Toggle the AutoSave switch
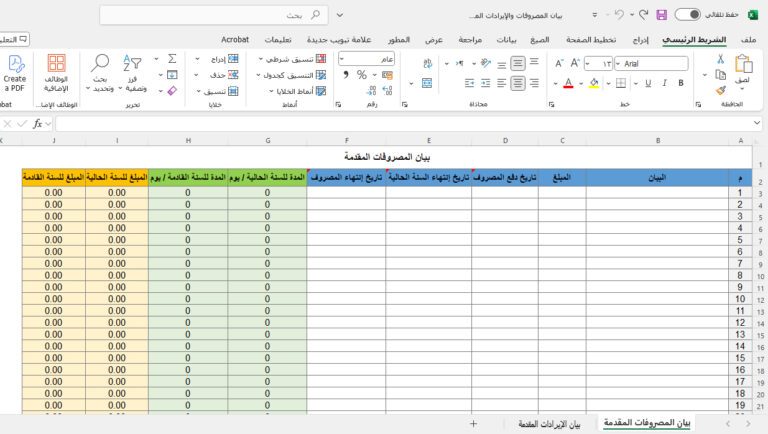Image resolution: width=768 pixels, height=434 pixels. click(x=687, y=15)
